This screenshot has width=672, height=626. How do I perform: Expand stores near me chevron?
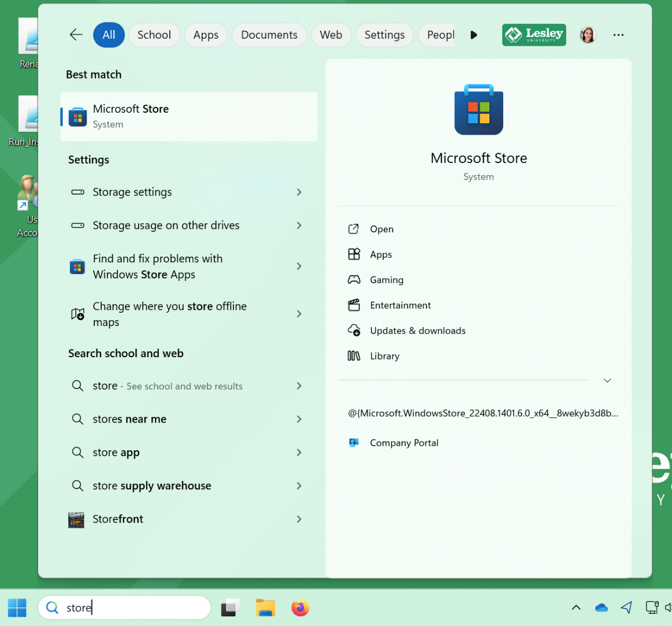tap(299, 419)
